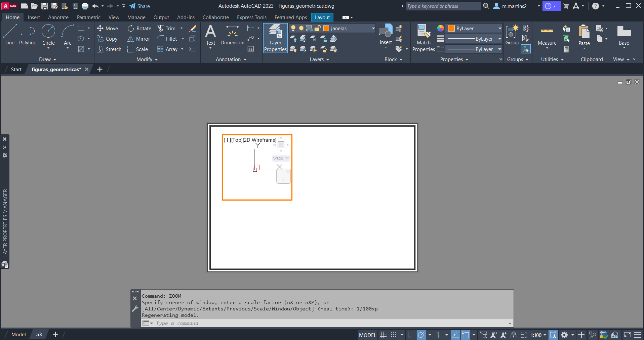Click the Erase tool icon
The width and height of the screenshot is (644, 340).
[193, 29]
